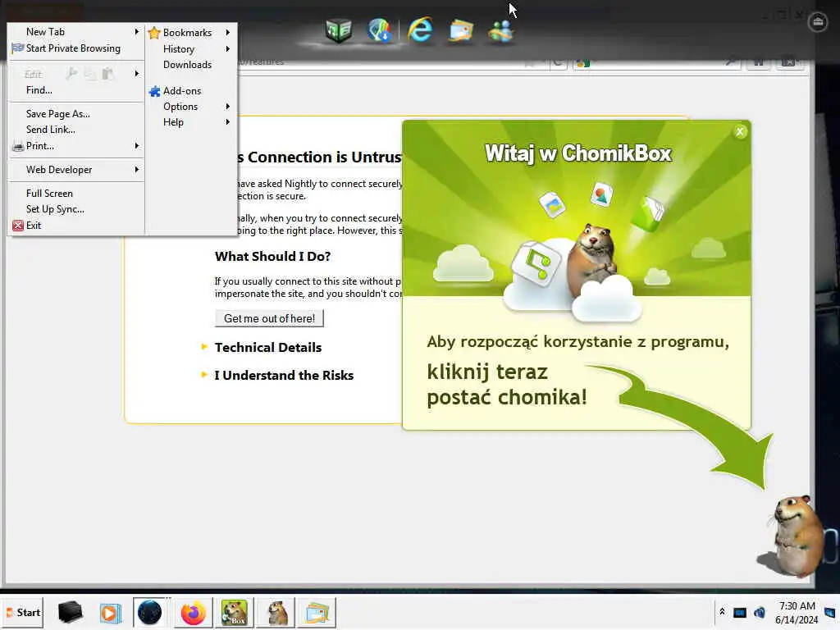This screenshot has height=630, width=840.
Task: Click the 'kliknij teraz postać chomika!' text
Action: 507,385
